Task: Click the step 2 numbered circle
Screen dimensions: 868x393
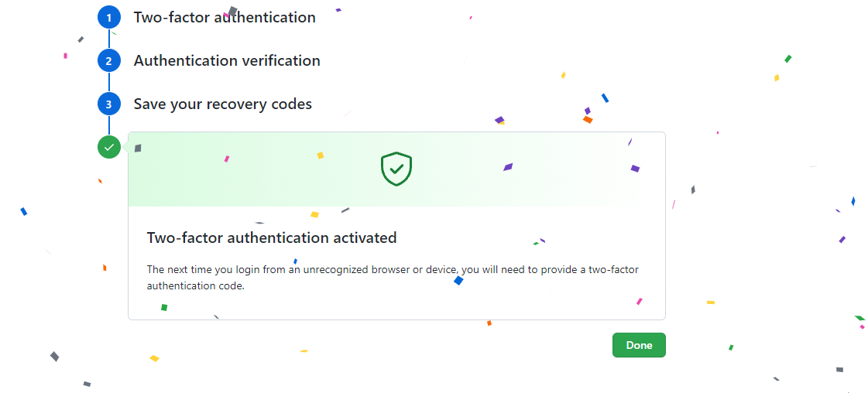Action: click(109, 60)
